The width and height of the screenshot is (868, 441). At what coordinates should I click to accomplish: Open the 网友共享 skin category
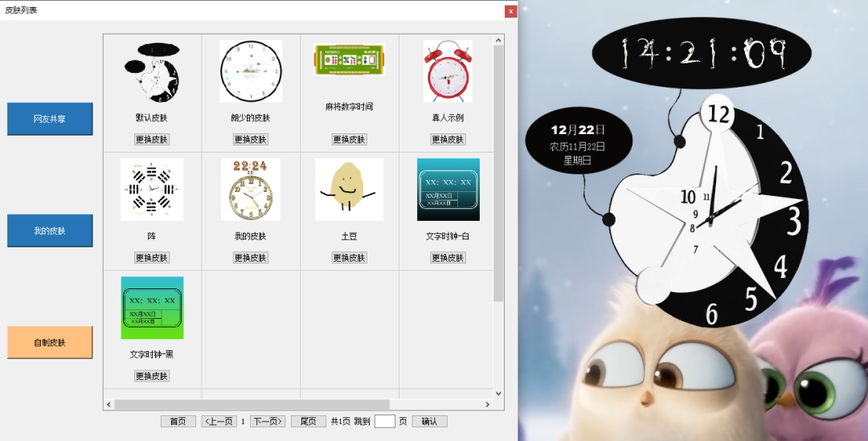[x=50, y=119]
